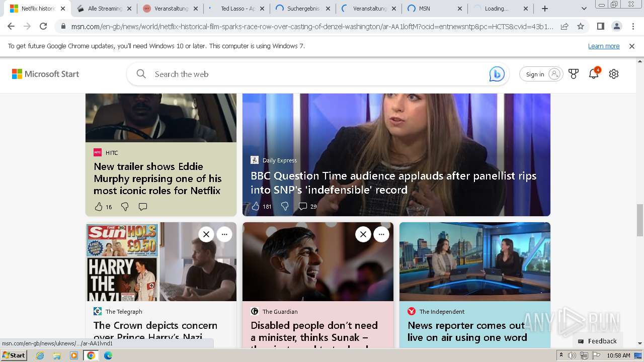Click the Bing chat icon in search bar
The width and height of the screenshot is (644, 362).
point(497,74)
